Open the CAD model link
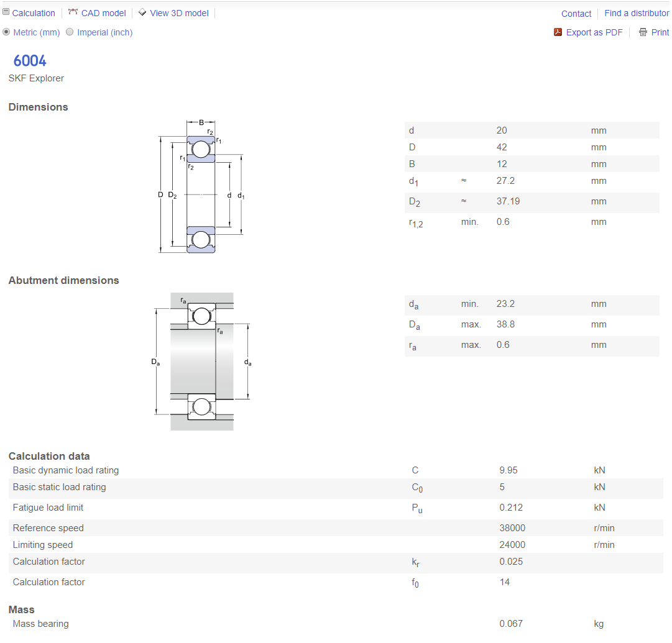The image size is (672, 643). [103, 13]
